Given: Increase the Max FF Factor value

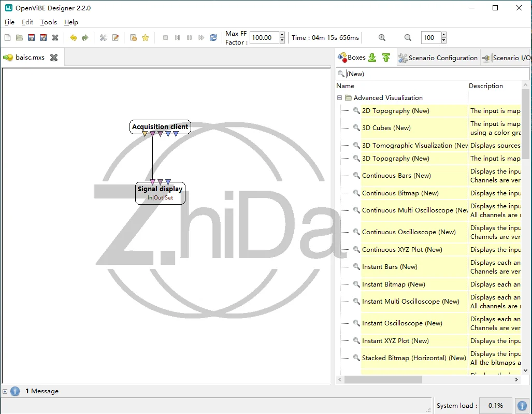Looking at the screenshot, I should coord(282,35).
